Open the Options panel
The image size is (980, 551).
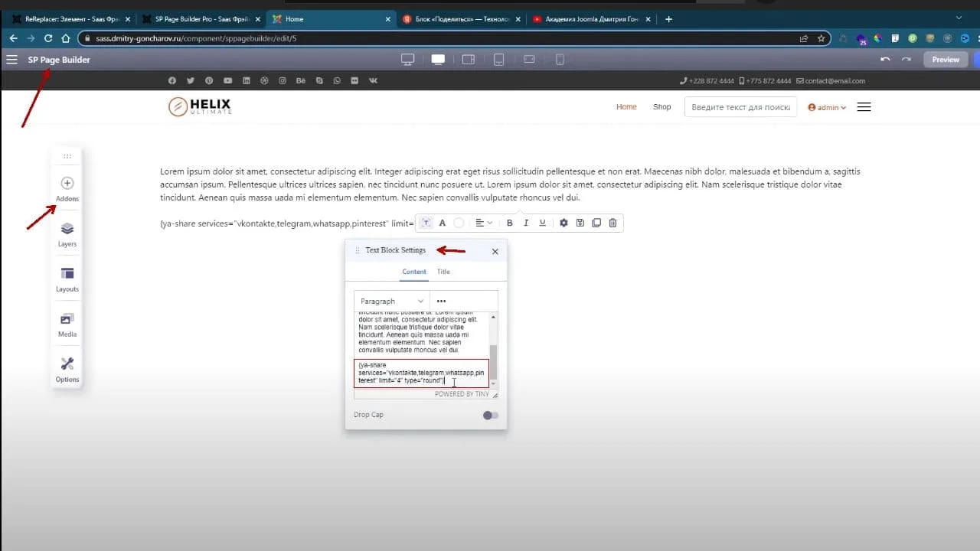tap(67, 370)
